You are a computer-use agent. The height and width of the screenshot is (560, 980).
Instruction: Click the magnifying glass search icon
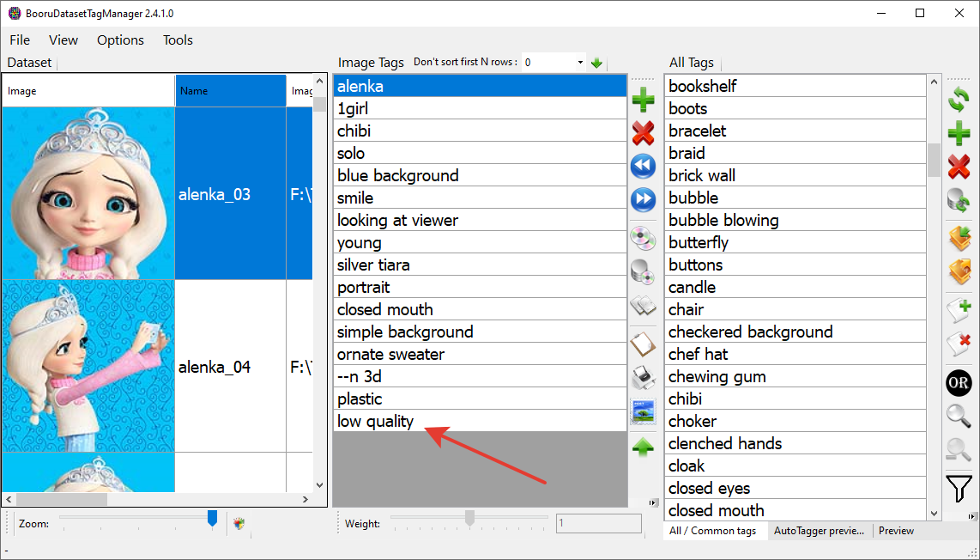point(959,416)
